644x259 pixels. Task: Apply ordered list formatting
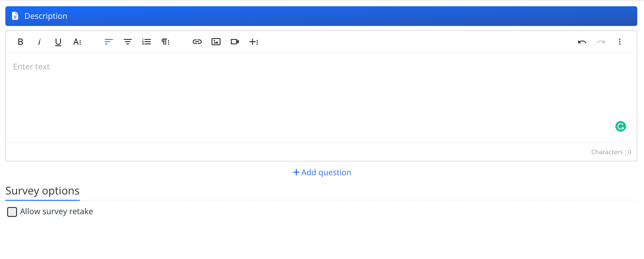tap(147, 42)
